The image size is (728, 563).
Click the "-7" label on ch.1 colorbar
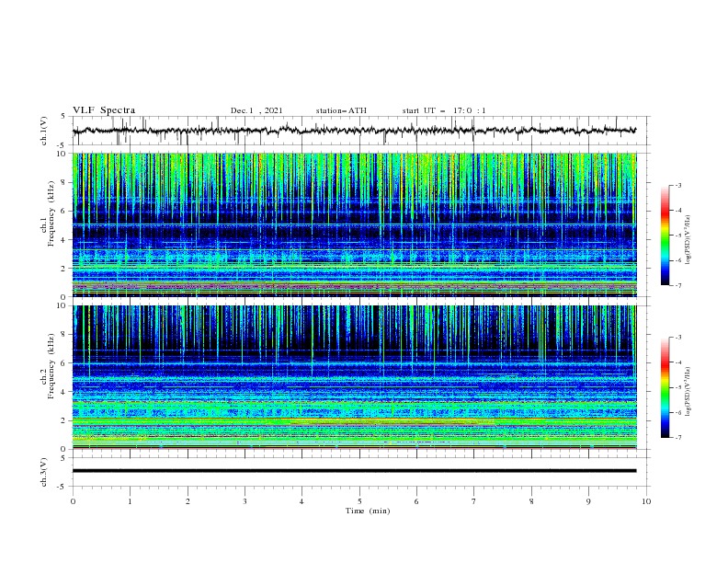coord(678,285)
